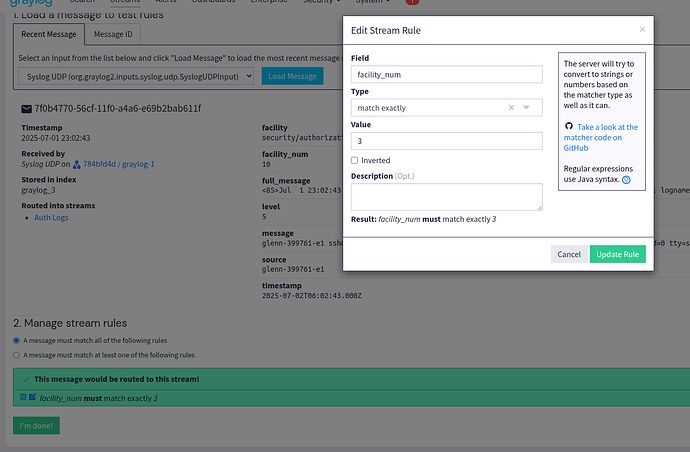Open the Syslog UDP input dropdown
Screen dimensions: 690x452
[x=136, y=76]
